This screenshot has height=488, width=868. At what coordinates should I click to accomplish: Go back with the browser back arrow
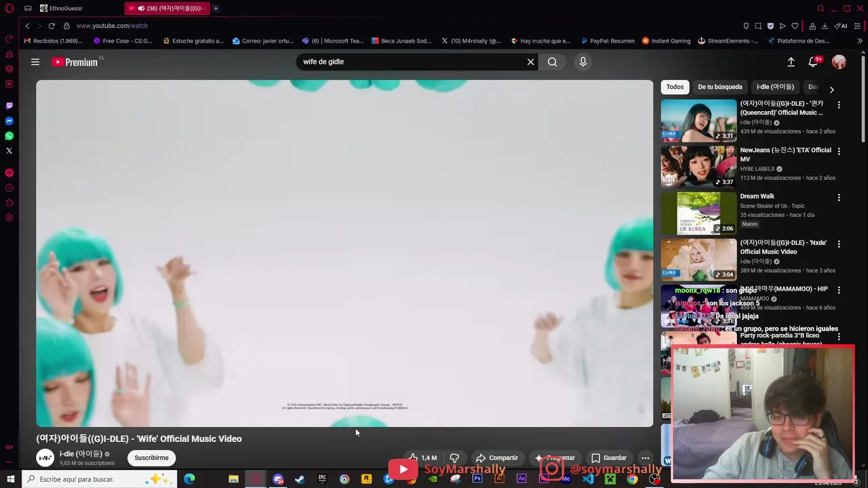click(x=27, y=26)
